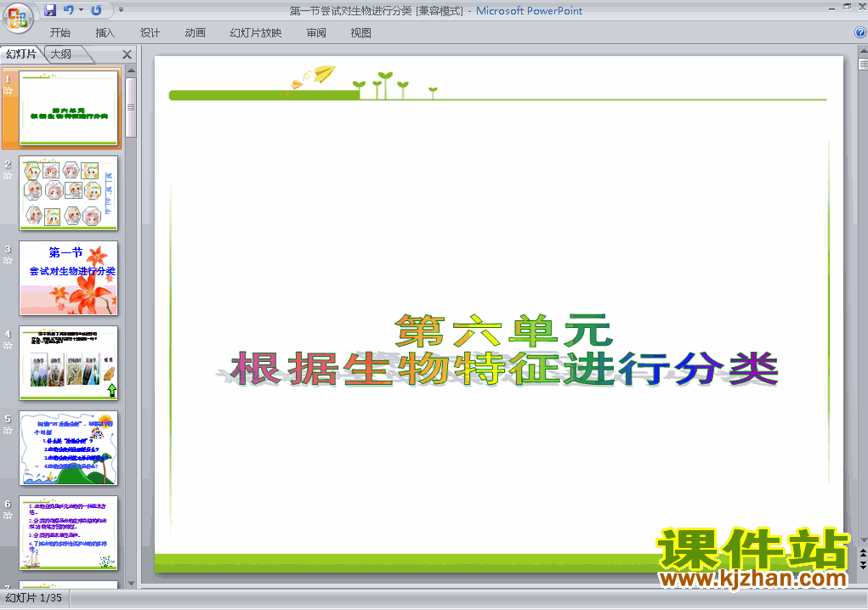
Task: Open the 开始 ribbon tab
Action: point(60,33)
